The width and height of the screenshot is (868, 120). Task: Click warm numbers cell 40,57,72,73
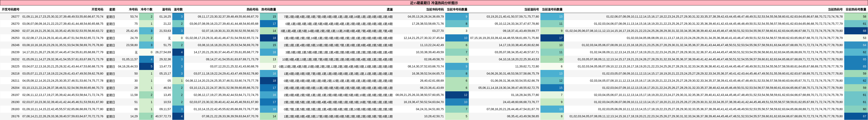pyautogui.click(x=163, y=116)
